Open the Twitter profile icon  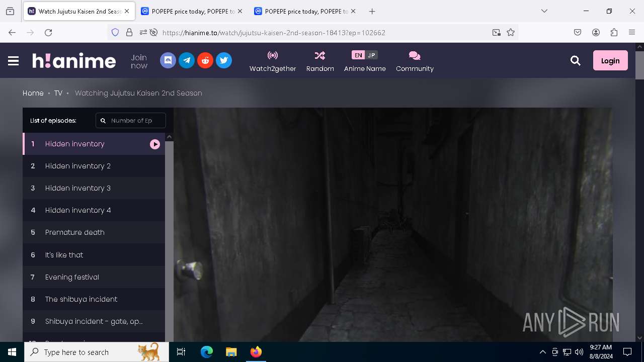tap(224, 60)
